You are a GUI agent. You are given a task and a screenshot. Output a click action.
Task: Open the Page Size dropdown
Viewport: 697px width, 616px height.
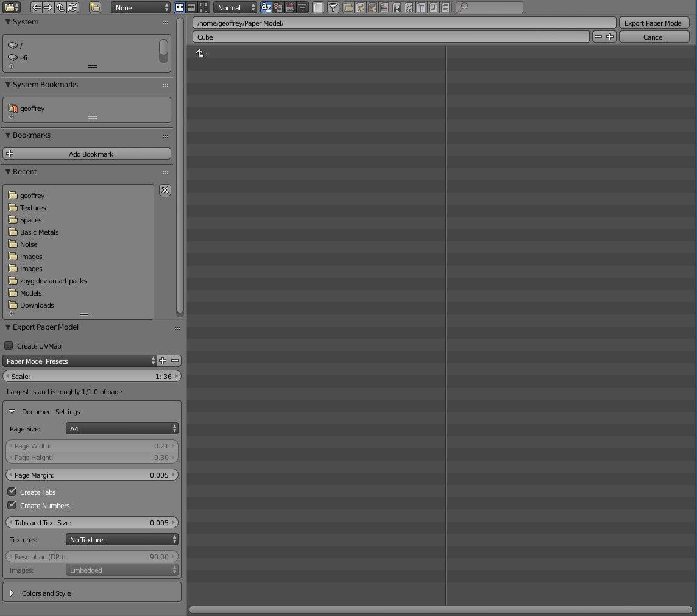point(121,428)
